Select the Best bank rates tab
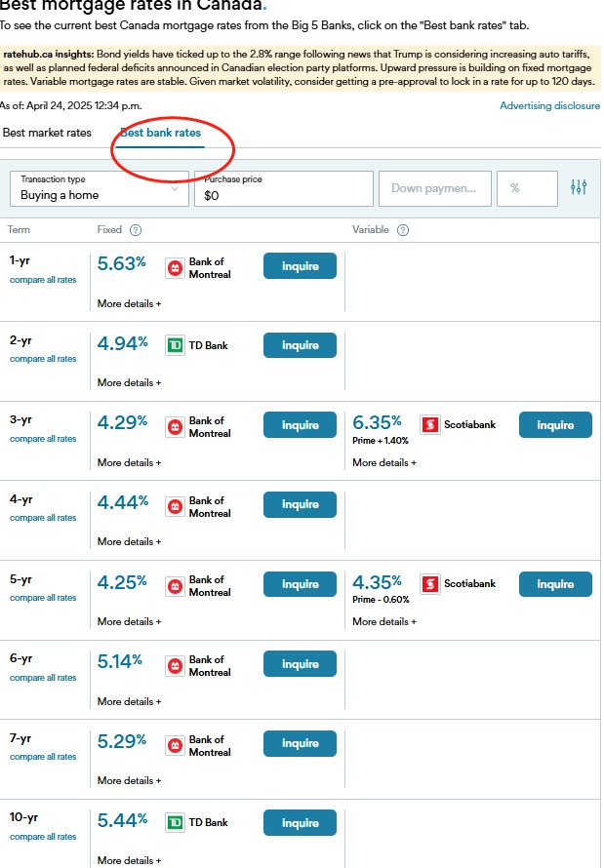This screenshot has width=604, height=868. click(161, 133)
